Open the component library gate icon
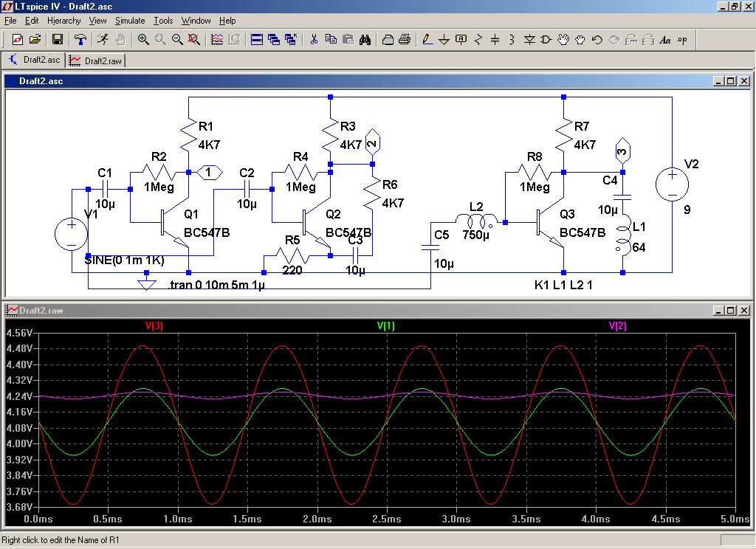Screen dimensions: 756x549 coord(546,40)
